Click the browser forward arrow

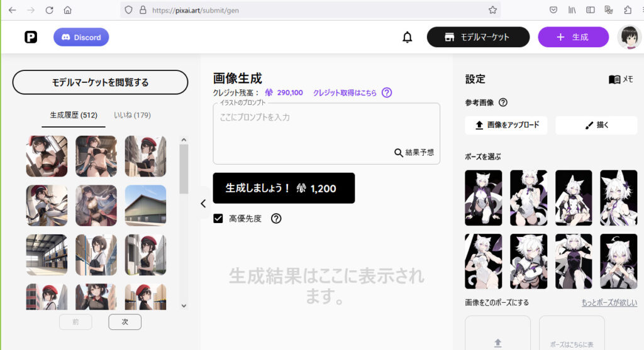pyautogui.click(x=31, y=10)
